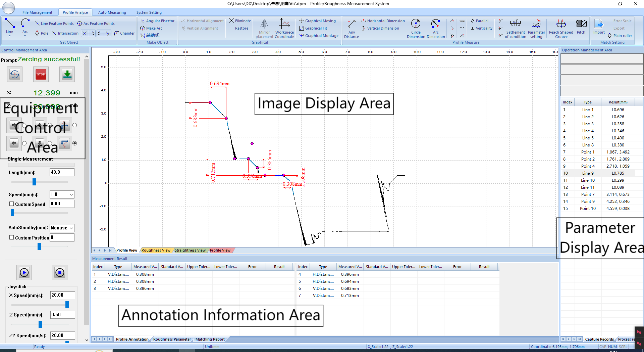Open the Parameter setting tool
This screenshot has height=352, width=644.
pyautogui.click(x=536, y=24)
